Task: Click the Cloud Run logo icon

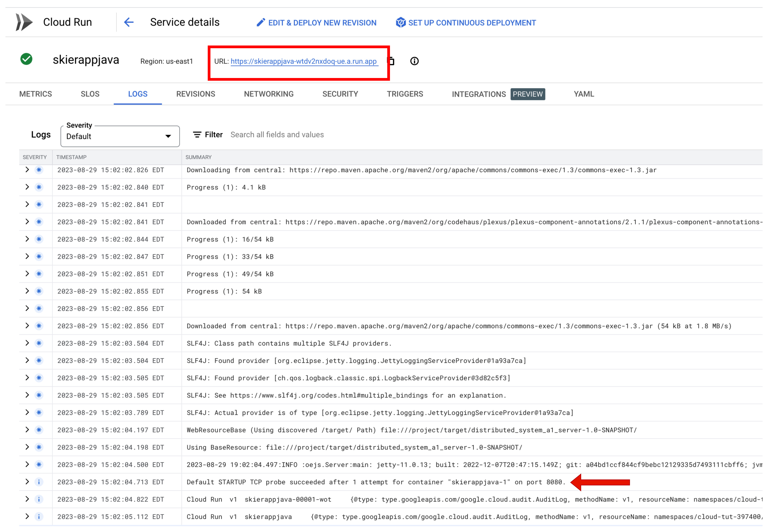Action: click(x=24, y=22)
